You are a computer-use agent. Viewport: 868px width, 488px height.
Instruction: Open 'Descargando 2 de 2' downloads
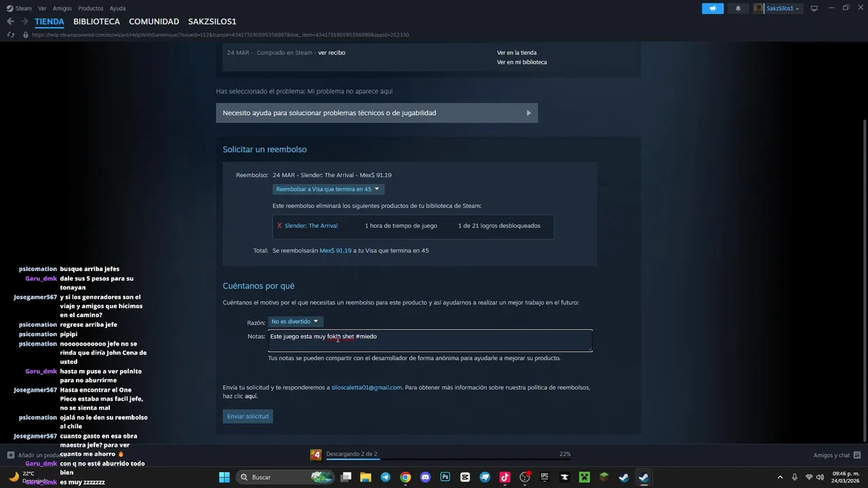pos(351,454)
